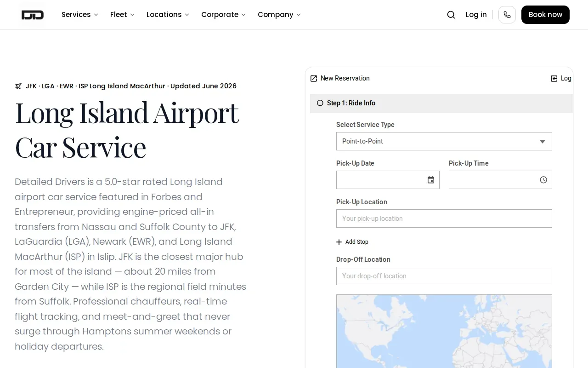Open the search magnifier icon

pyautogui.click(x=451, y=15)
